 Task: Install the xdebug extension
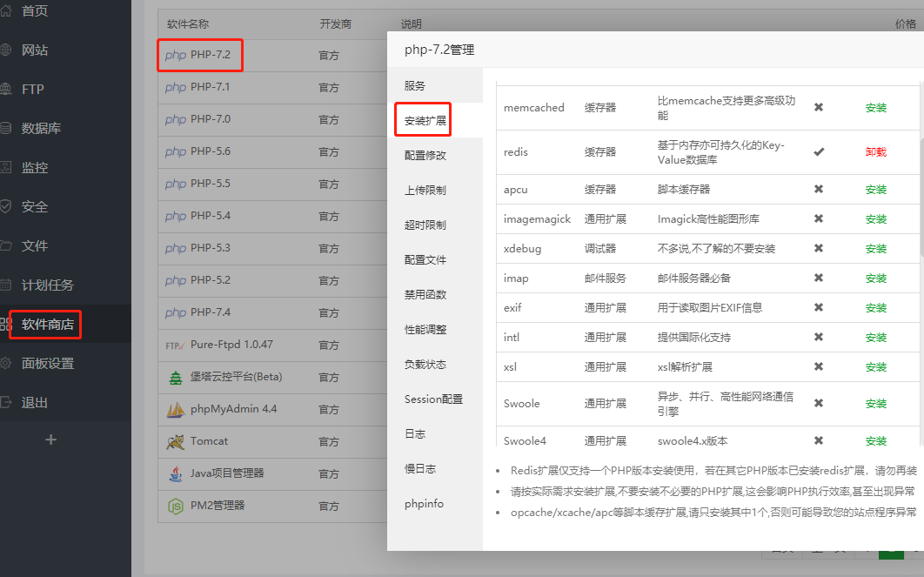[875, 249]
